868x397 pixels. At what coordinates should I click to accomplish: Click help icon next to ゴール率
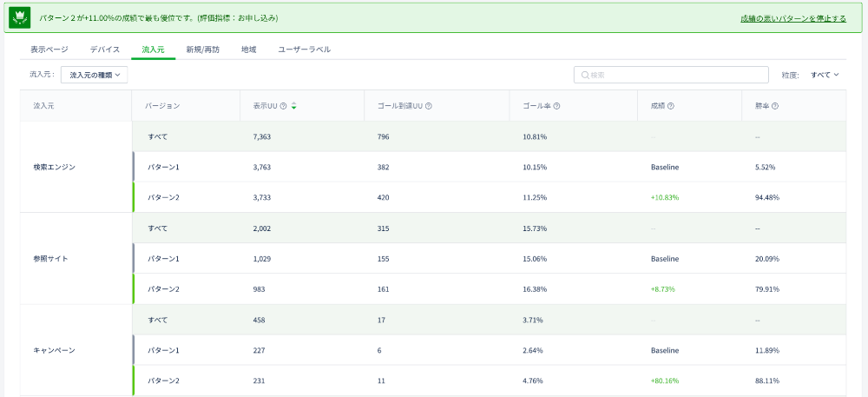556,106
